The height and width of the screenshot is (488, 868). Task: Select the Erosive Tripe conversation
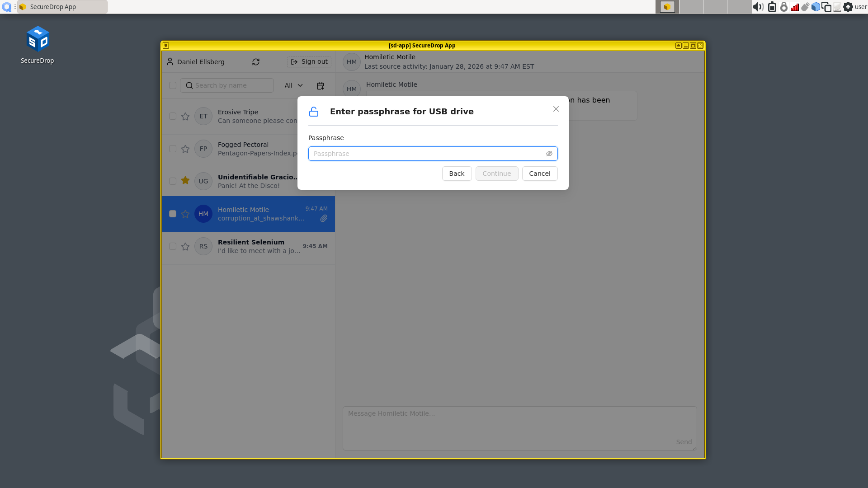(x=253, y=116)
